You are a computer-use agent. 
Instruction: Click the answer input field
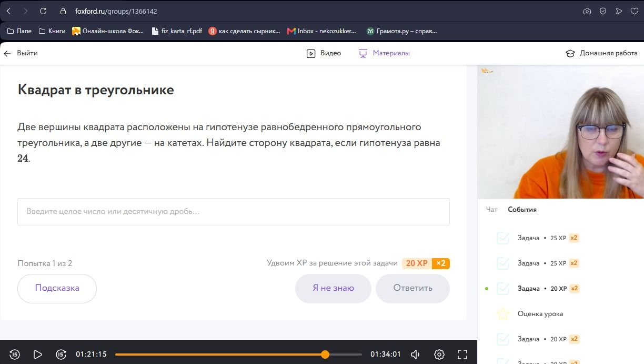(234, 212)
